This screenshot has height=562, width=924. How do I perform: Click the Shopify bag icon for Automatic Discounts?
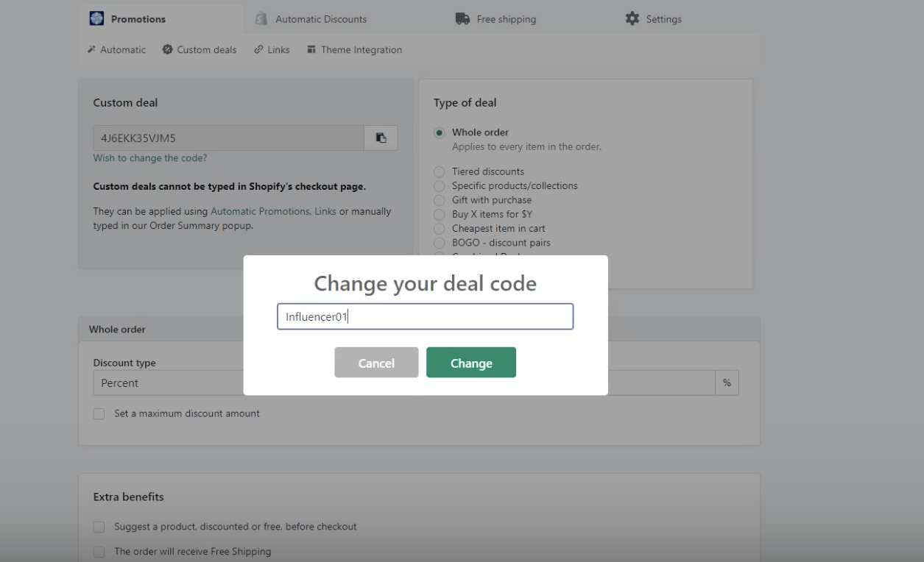click(261, 19)
